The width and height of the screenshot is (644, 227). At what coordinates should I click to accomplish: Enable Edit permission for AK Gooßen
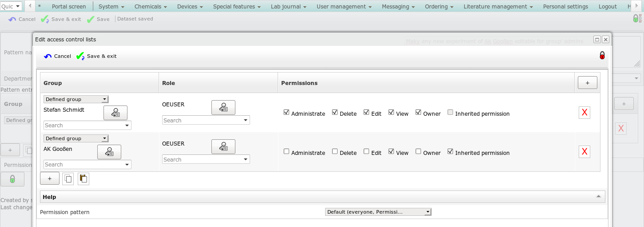366,152
